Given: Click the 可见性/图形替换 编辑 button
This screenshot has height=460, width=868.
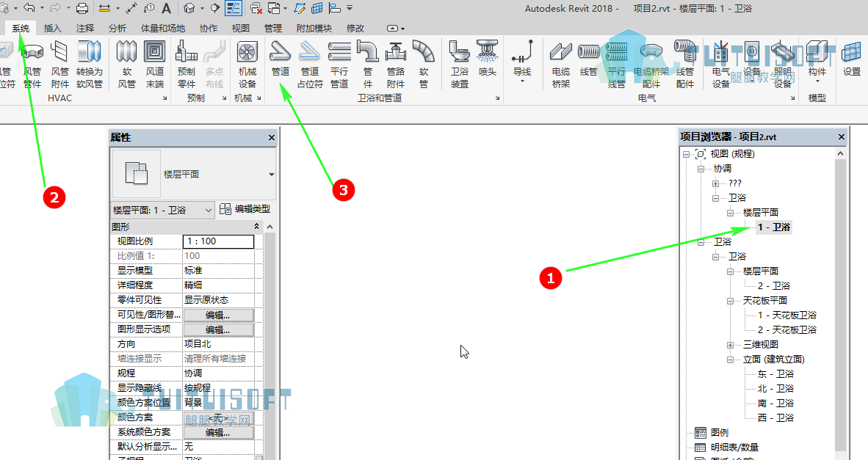Looking at the screenshot, I should point(218,315).
